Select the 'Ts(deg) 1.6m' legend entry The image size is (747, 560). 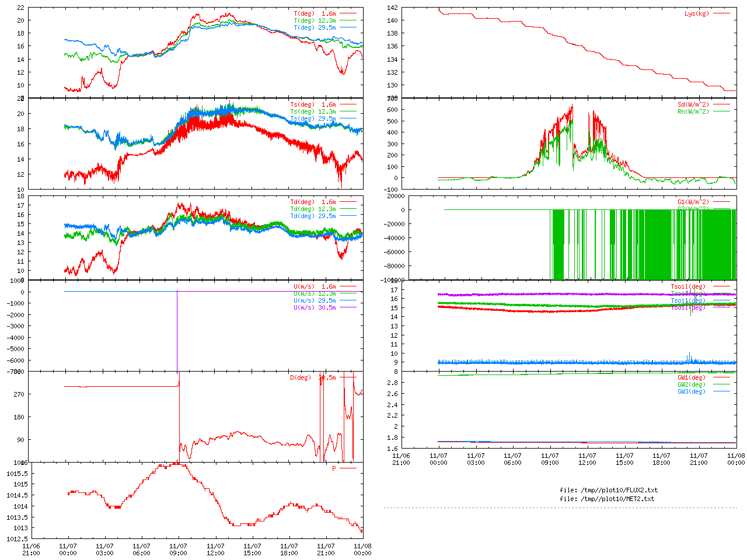pyautogui.click(x=313, y=104)
